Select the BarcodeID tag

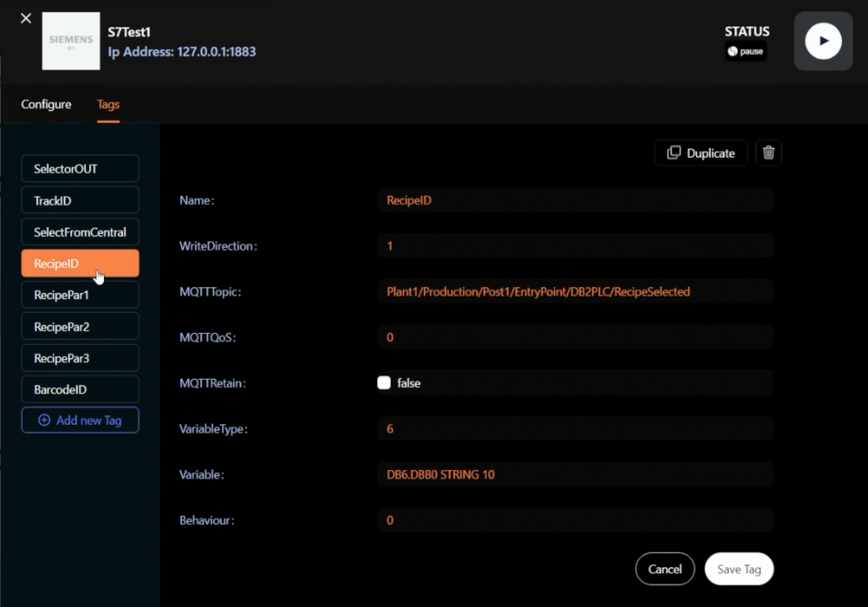click(x=80, y=390)
